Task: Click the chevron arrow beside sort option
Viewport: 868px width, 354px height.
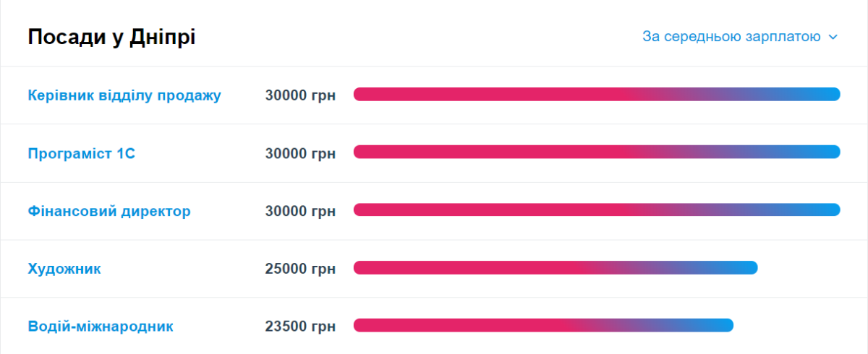Action: (833, 37)
